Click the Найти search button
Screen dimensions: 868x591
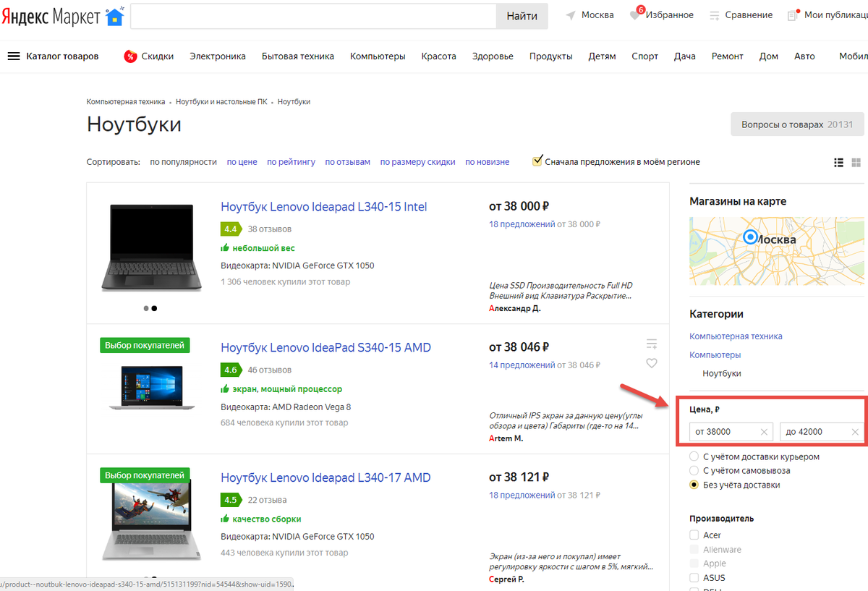[522, 16]
